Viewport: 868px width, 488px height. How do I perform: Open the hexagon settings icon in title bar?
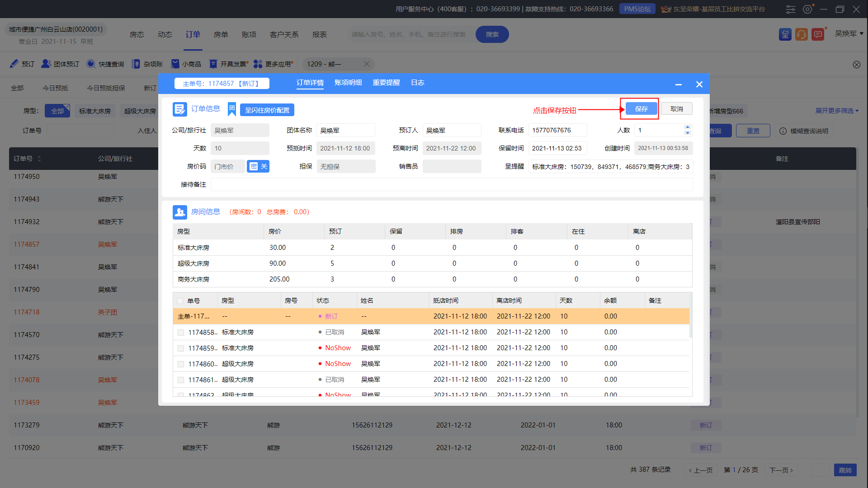(x=807, y=9)
